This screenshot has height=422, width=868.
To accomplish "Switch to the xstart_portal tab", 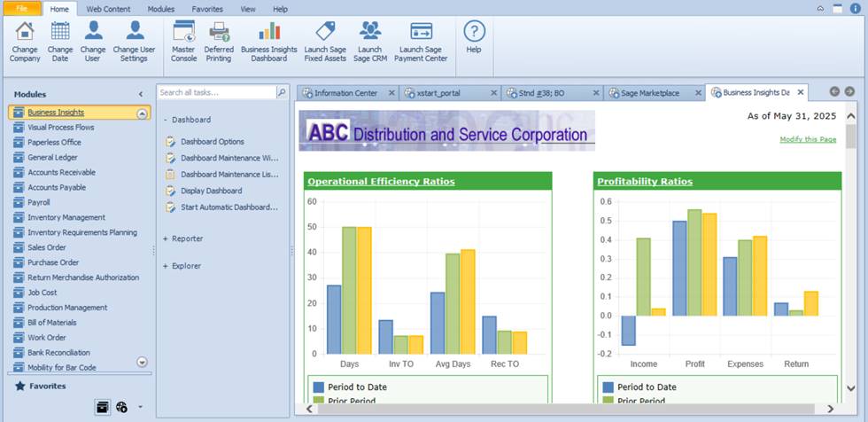I will tap(438, 93).
